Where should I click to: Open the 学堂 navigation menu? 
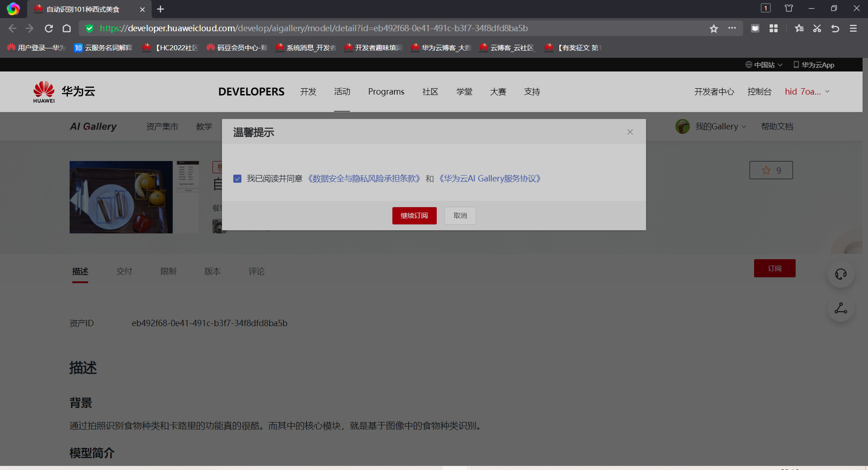(x=464, y=92)
